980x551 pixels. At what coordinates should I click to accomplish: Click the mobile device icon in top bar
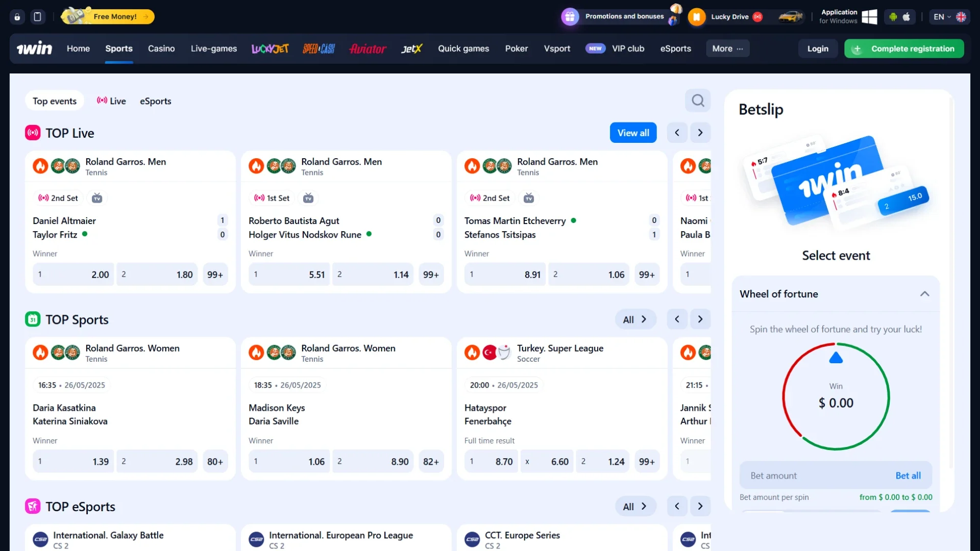(37, 17)
